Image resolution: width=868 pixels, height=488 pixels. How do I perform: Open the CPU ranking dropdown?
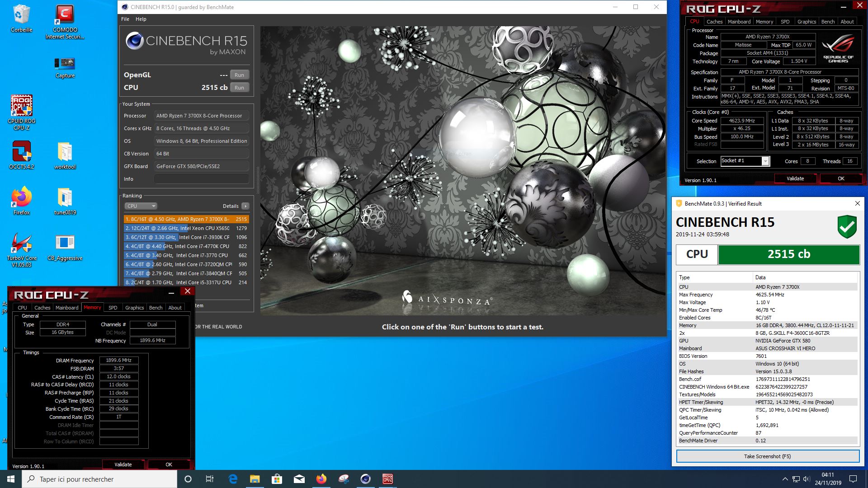pyautogui.click(x=141, y=206)
